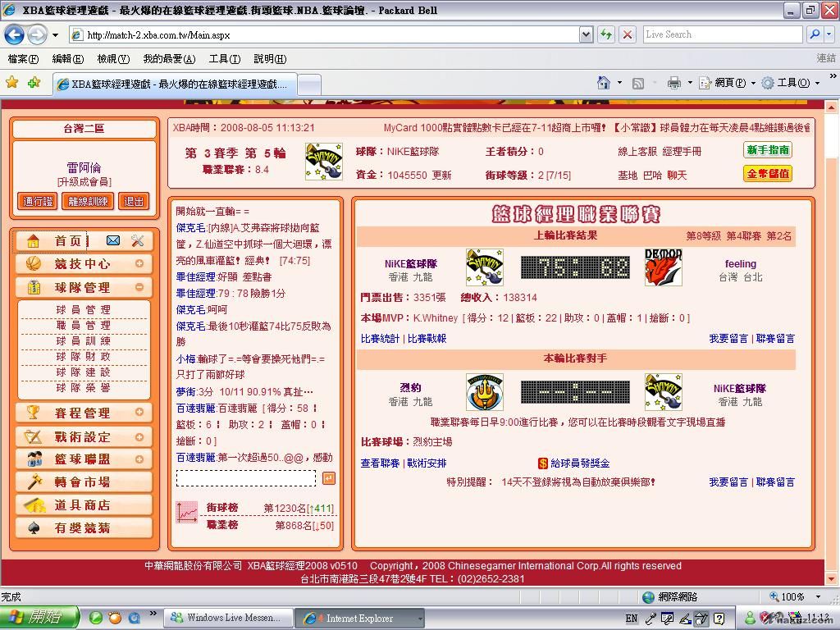The height and width of the screenshot is (630, 840).
Task: Collapse the 球隊管理 menu section
Action: pos(139,287)
